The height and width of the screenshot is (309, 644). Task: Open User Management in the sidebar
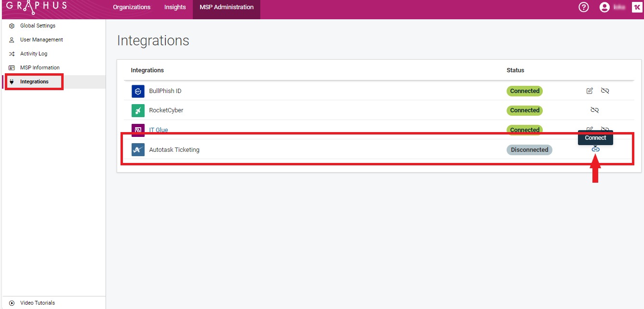coord(53,40)
